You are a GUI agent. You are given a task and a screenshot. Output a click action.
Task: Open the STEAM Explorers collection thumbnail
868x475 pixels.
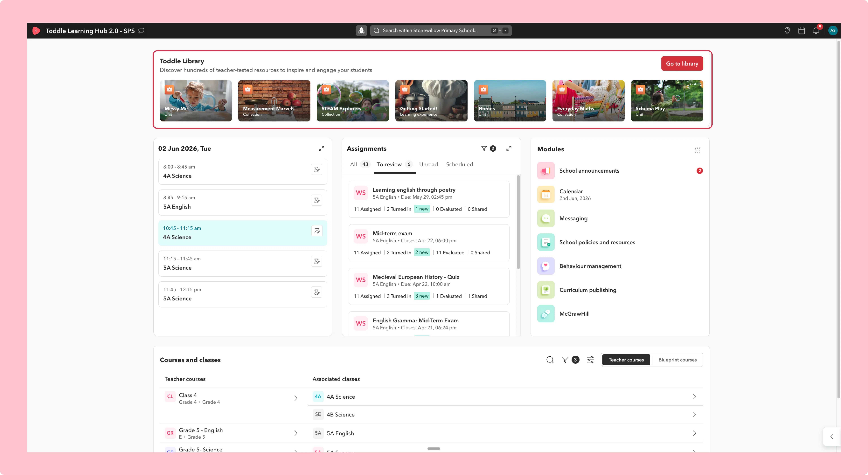(x=353, y=101)
